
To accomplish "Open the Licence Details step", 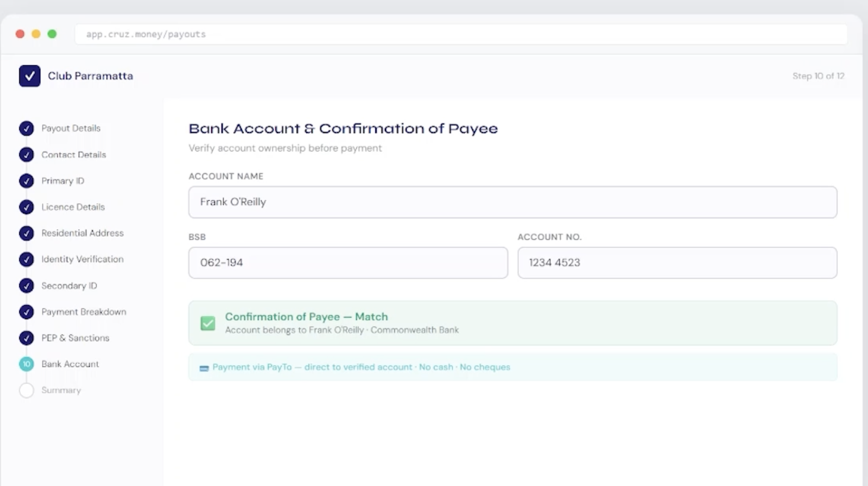I will coord(73,207).
